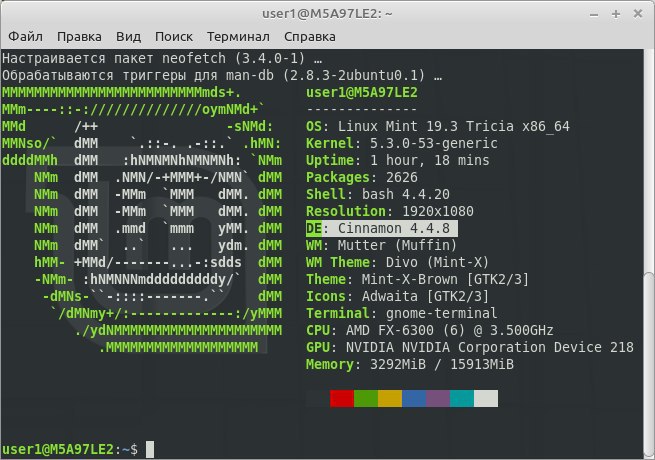Image resolution: width=655 pixels, height=460 pixels.
Task: Minimize the terminal window
Action: click(594, 15)
